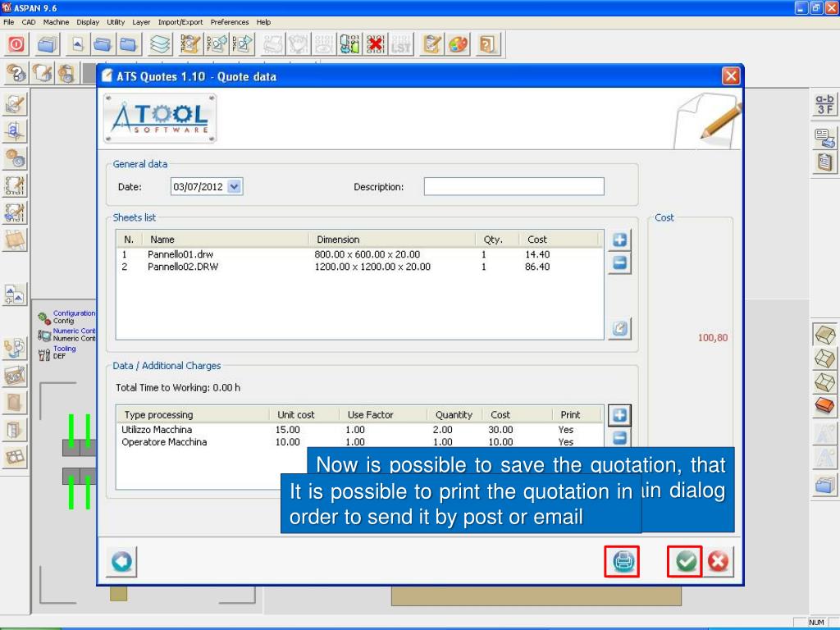840x630 pixels.
Task: Open the Display menu
Action: 88,22
